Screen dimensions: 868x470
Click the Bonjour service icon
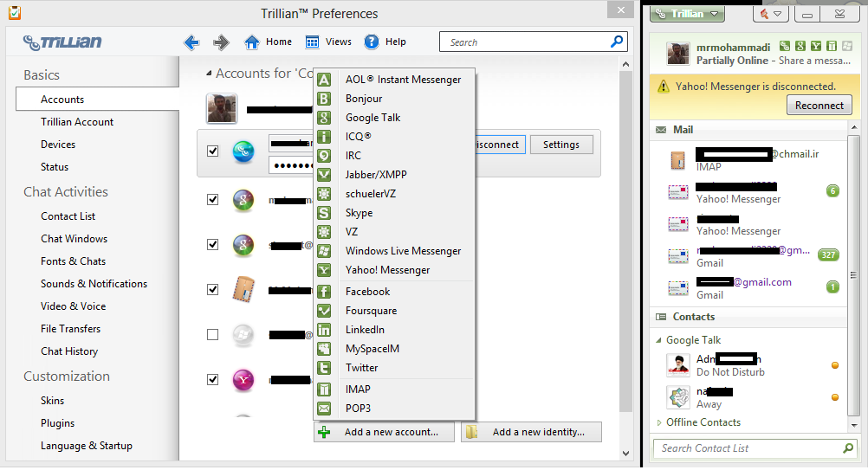pos(324,99)
